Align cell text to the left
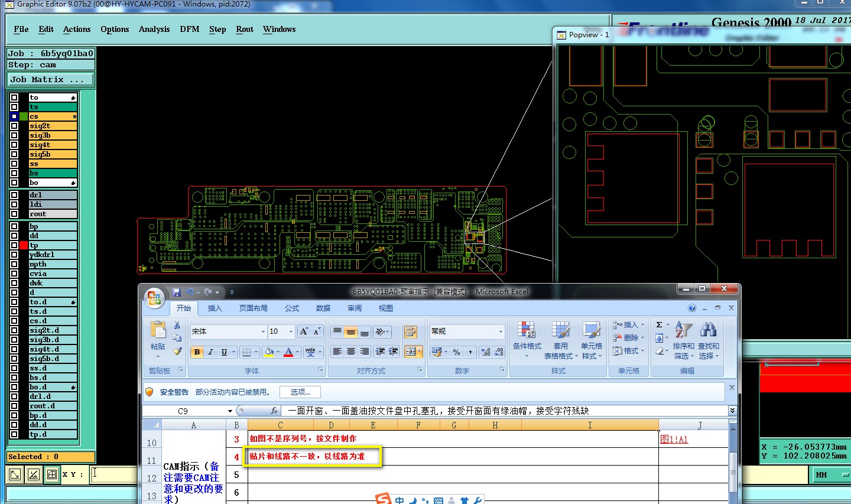The height and width of the screenshot is (504, 851). (337, 352)
